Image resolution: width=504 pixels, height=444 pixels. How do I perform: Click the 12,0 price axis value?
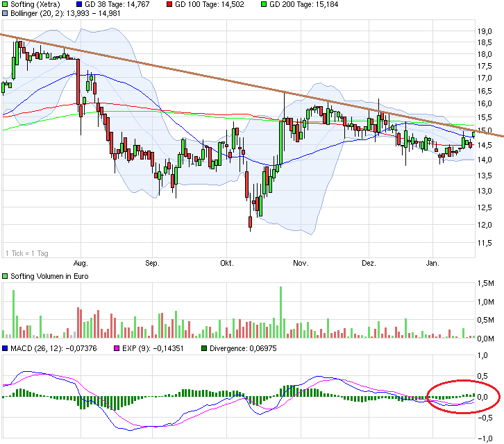485,225
